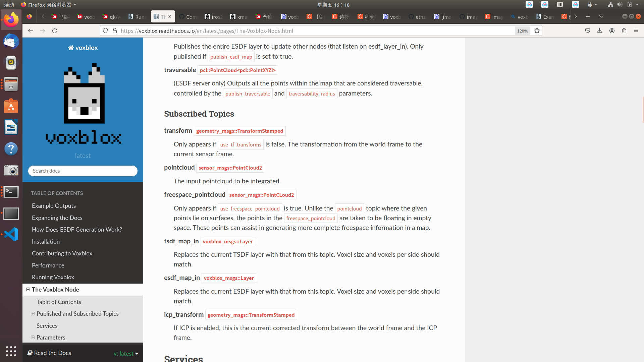Open the Firefox account icon
This screenshot has width=644, height=362.
coord(612,31)
